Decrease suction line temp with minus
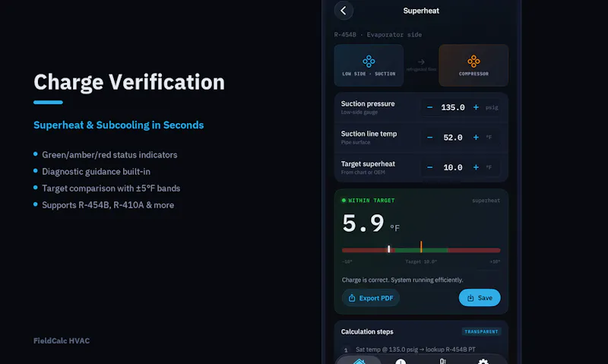This screenshot has width=608, height=364. [x=429, y=138]
